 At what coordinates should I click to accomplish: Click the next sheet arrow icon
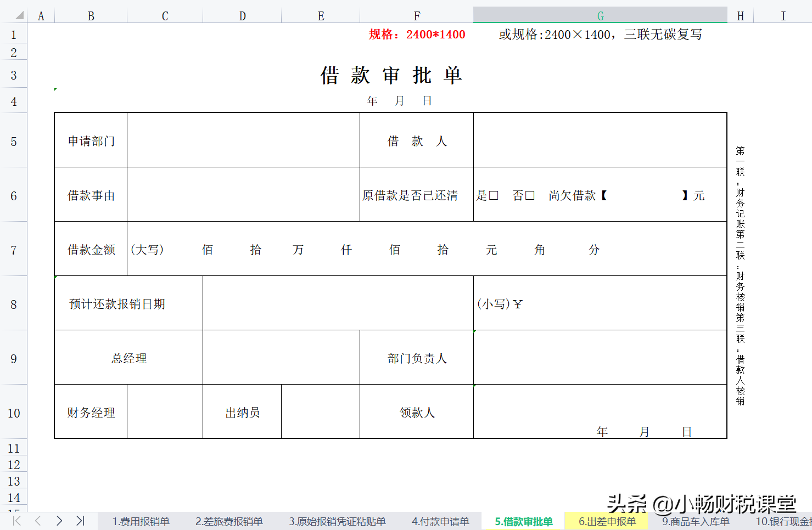[x=59, y=521]
